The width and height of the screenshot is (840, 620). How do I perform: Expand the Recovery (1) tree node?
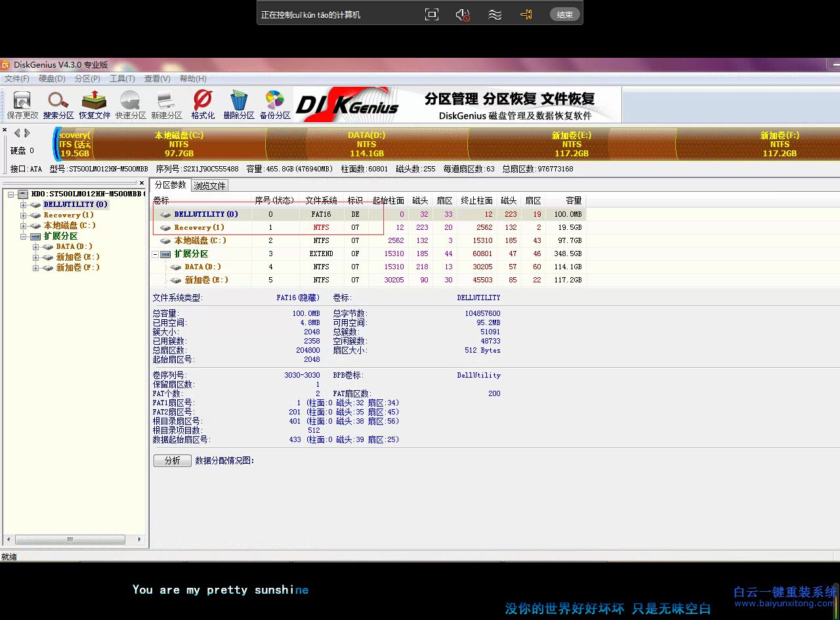(22, 215)
